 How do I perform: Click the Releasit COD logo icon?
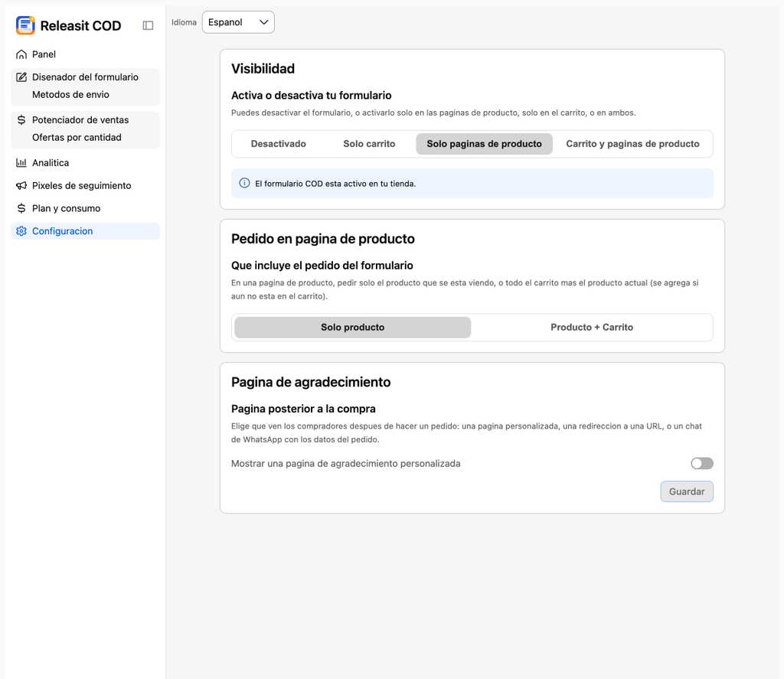point(25,25)
